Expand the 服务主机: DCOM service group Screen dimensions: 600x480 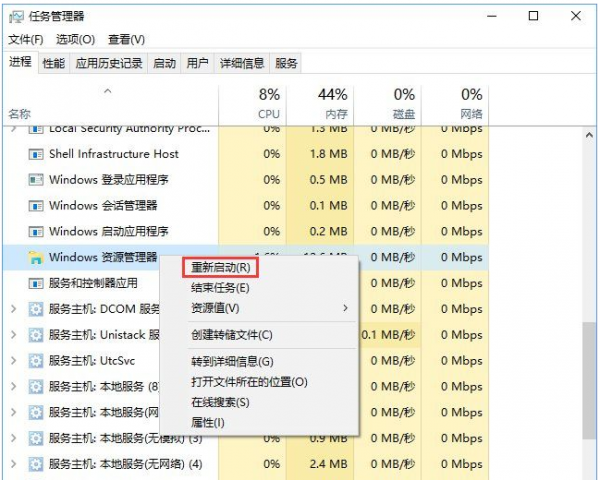point(13,310)
